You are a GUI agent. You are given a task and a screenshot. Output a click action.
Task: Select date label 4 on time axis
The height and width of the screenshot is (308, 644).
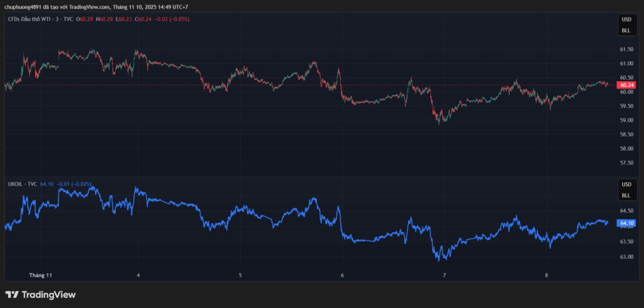[x=138, y=275]
